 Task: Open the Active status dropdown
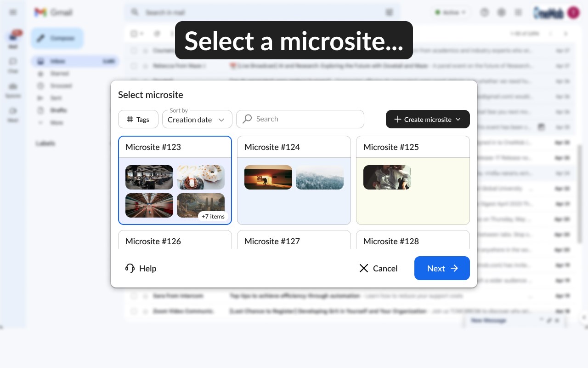click(x=450, y=12)
